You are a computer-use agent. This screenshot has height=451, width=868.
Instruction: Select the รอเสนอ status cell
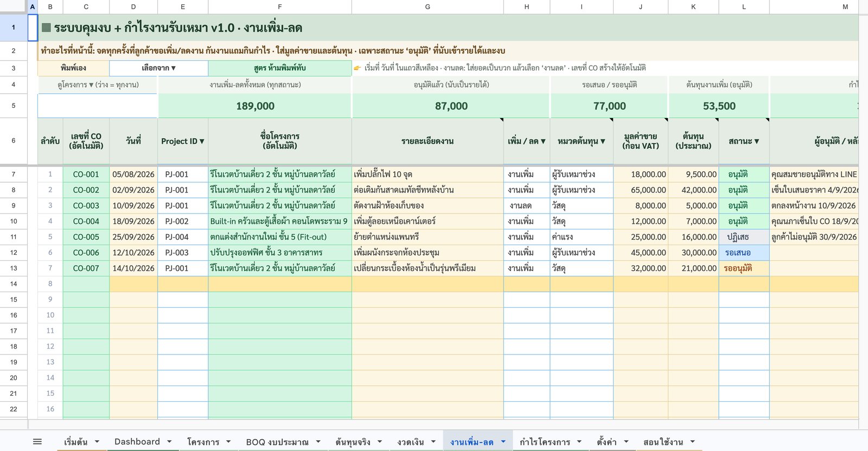(x=744, y=253)
